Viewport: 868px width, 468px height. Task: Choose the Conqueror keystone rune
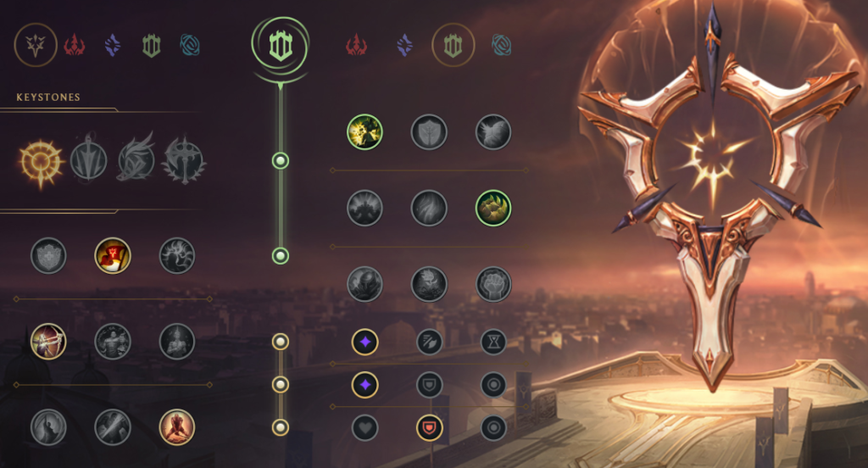(x=184, y=162)
